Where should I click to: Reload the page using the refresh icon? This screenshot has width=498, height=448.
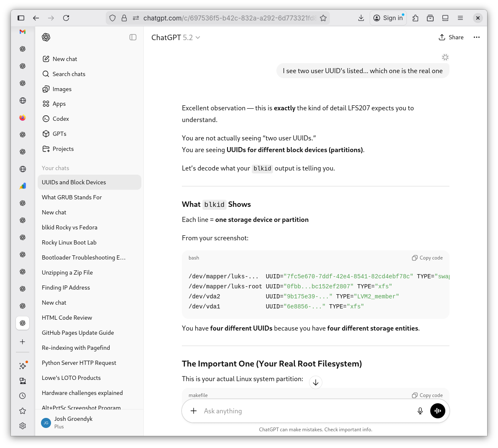(66, 18)
